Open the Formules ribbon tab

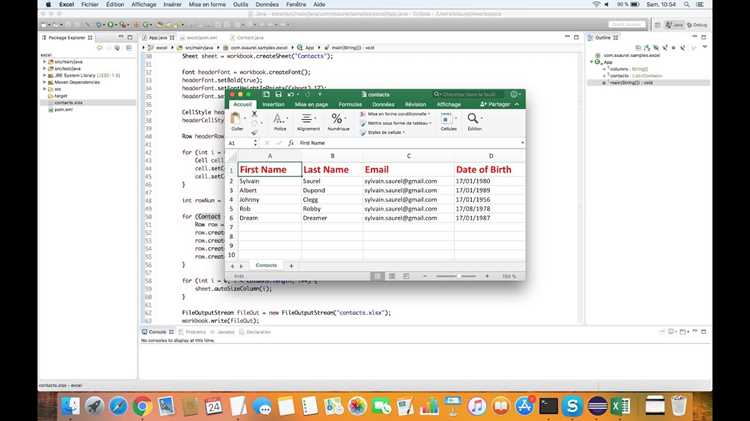[350, 104]
